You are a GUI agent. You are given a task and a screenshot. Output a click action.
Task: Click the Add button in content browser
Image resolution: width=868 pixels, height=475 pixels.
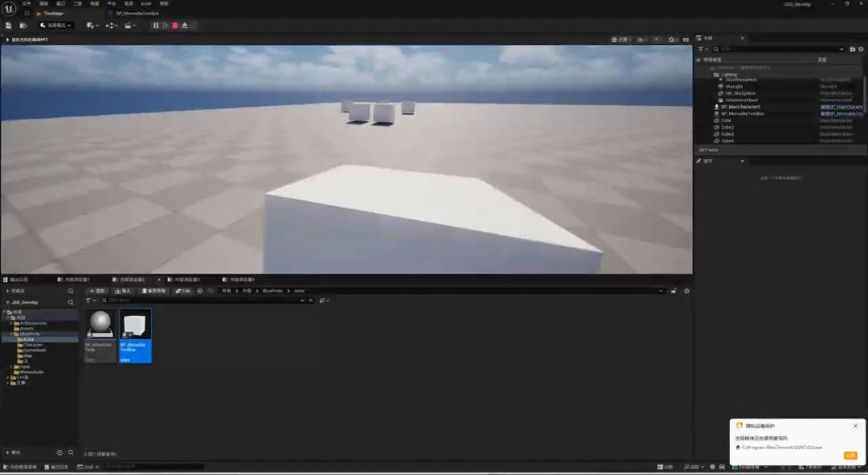coord(97,291)
